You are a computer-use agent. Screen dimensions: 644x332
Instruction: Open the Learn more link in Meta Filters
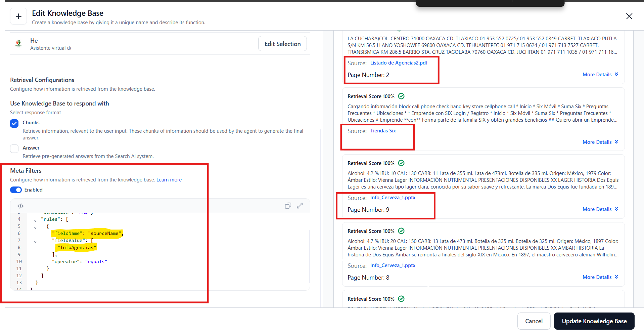pyautogui.click(x=169, y=180)
